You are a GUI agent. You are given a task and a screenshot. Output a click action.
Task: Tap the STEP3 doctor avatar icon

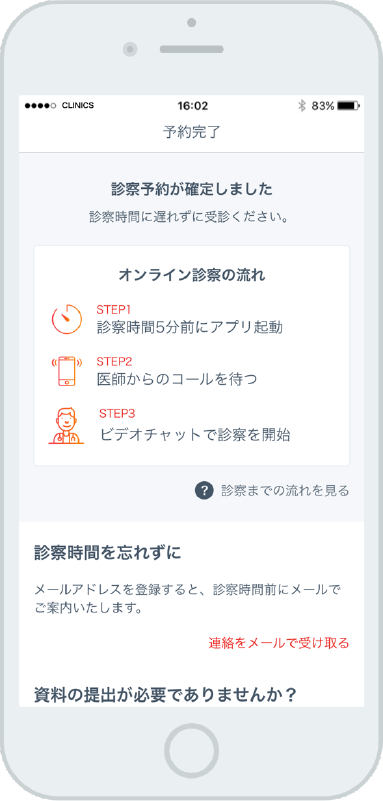(x=66, y=425)
